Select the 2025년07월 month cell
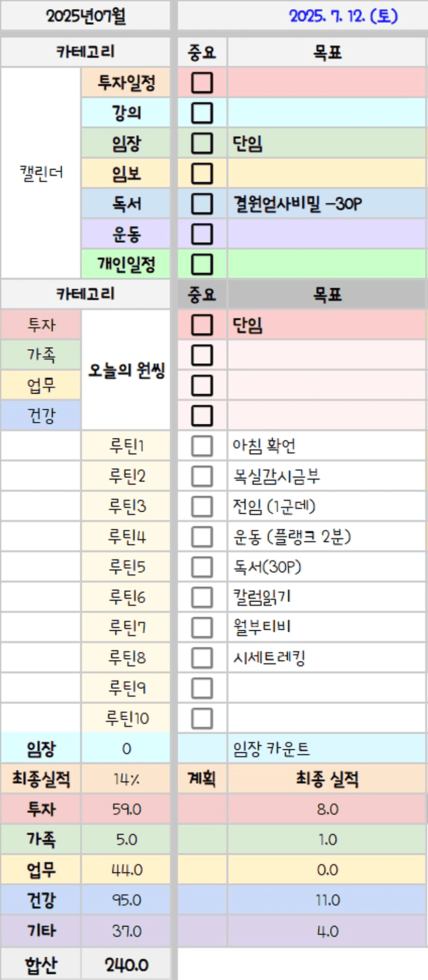Image resolution: width=428 pixels, height=980 pixels. [85, 16]
